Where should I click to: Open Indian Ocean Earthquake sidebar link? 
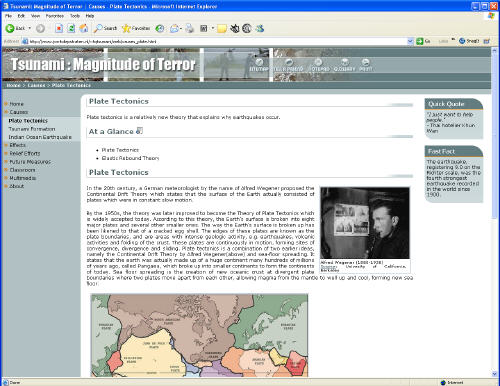[40, 137]
